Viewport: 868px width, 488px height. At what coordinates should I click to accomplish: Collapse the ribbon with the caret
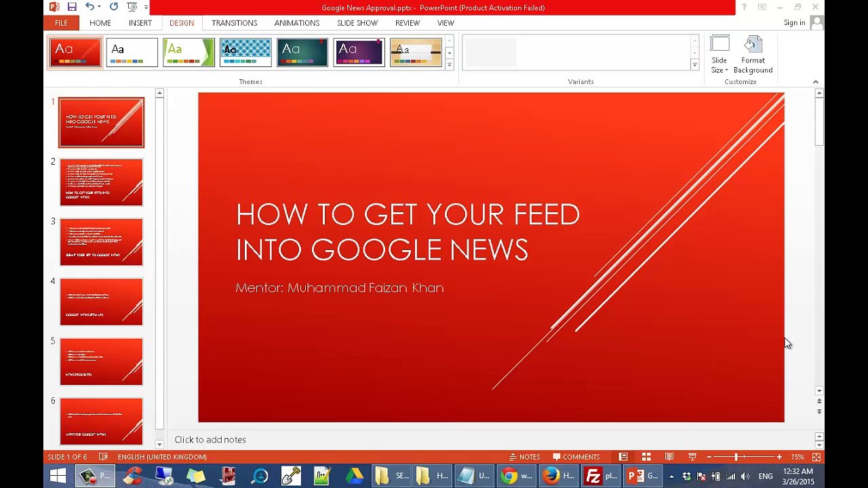816,82
